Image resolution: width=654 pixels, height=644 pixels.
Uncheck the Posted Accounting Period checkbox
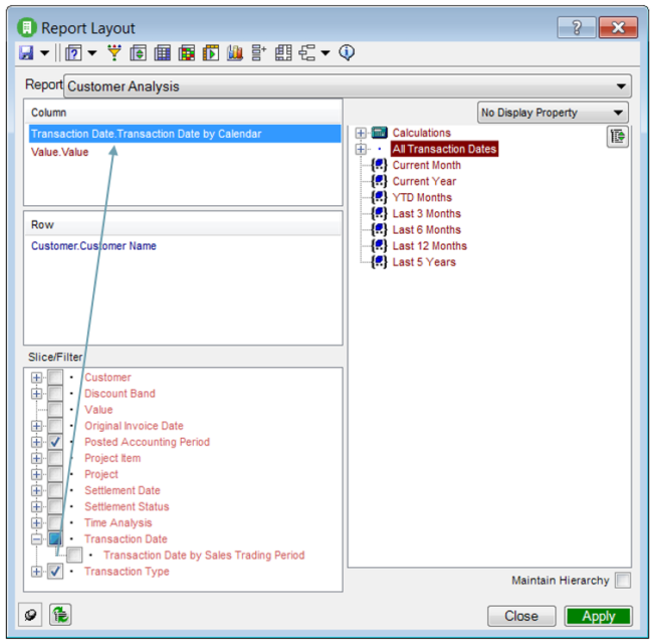tap(55, 442)
